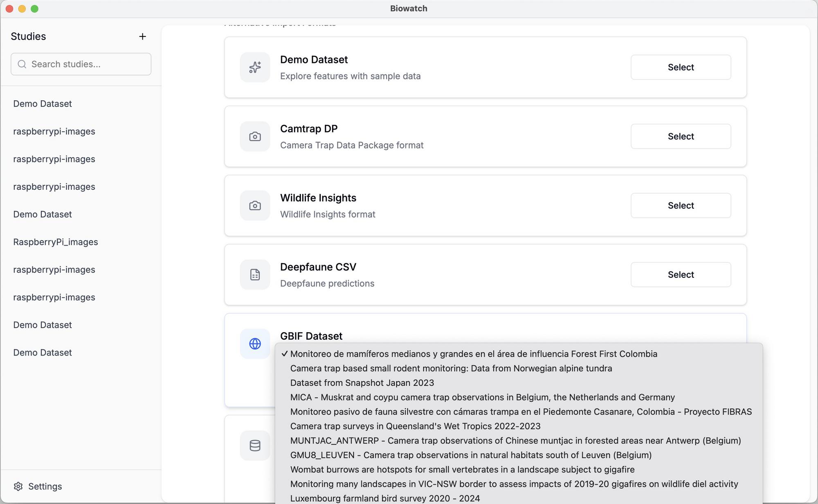The image size is (818, 504).
Task: Open the RaspberryPi_images study
Action: (x=56, y=242)
